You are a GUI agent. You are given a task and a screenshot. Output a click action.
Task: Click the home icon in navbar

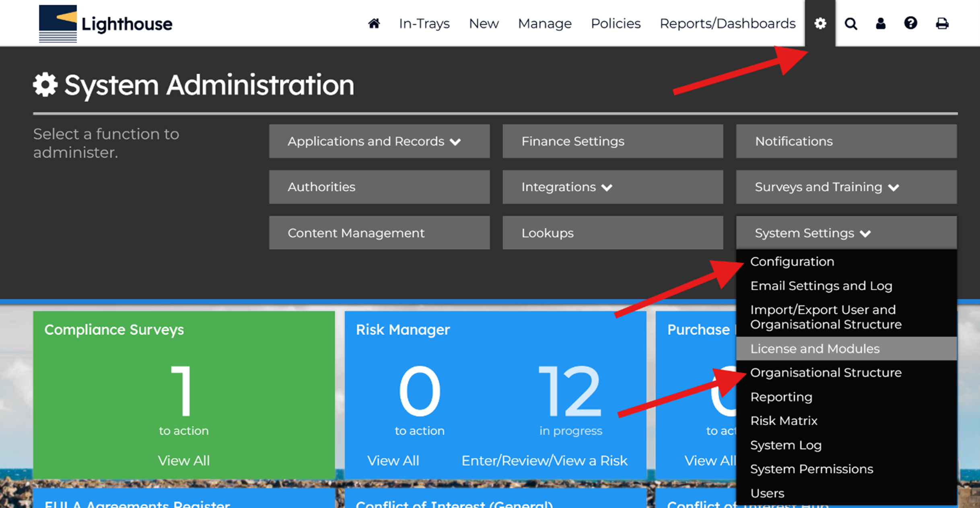click(x=374, y=23)
